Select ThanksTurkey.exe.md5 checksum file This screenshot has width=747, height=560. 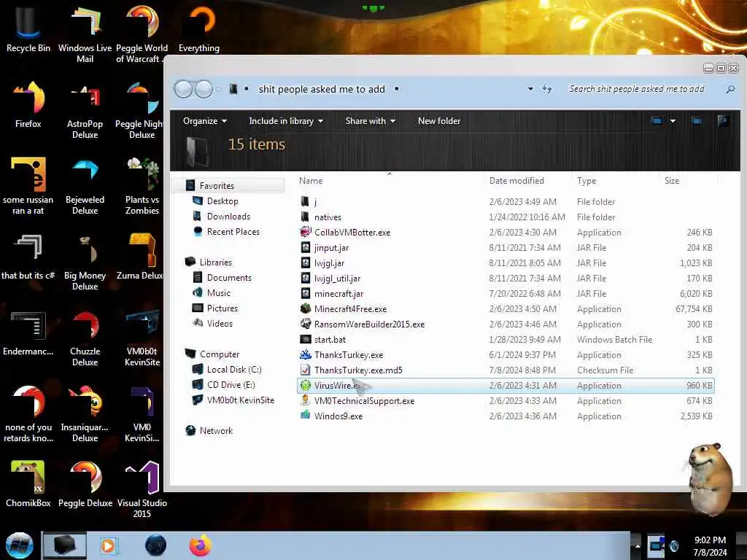[357, 370]
